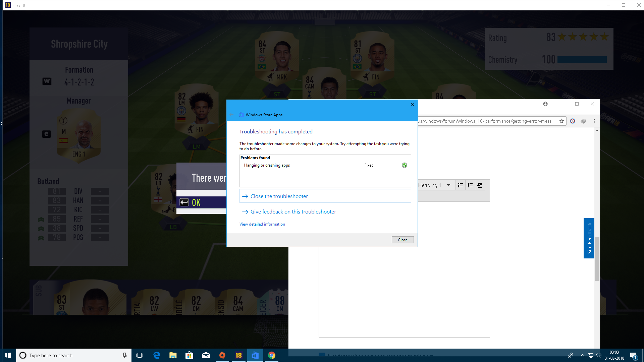Launch Microsoft Edge from taskbar
Image resolution: width=644 pixels, height=362 pixels.
point(156,355)
